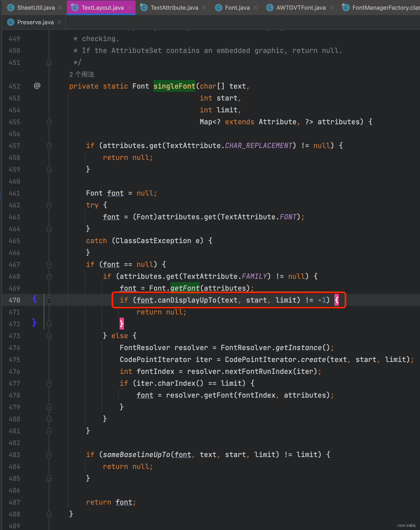Screen dimensions: 420x530
Task: Click the Font.java class file icon
Action: (218, 8)
